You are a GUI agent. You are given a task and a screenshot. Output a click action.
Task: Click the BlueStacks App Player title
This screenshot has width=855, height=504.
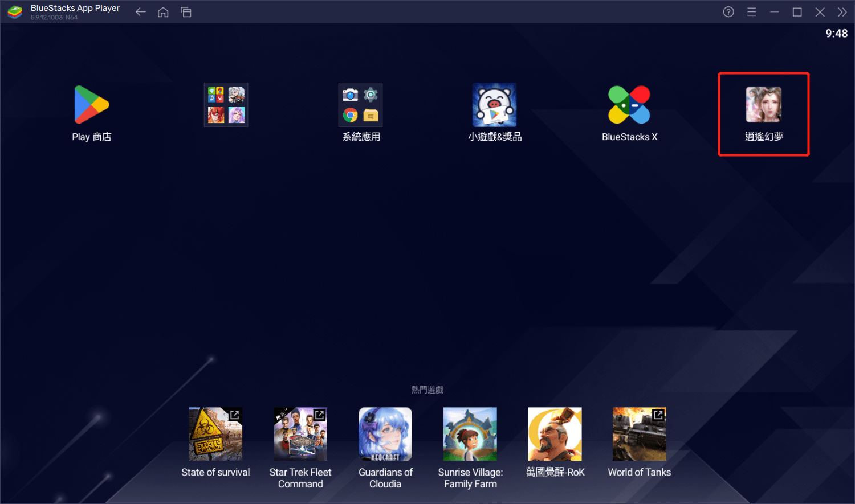(75, 8)
